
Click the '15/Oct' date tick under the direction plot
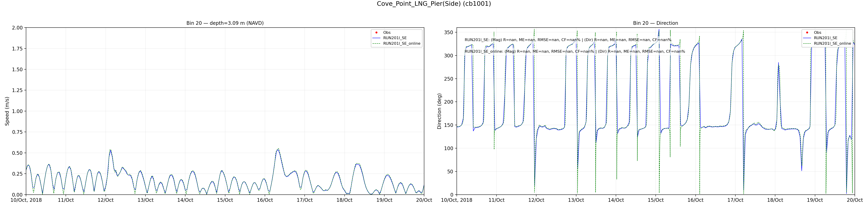point(656,200)
